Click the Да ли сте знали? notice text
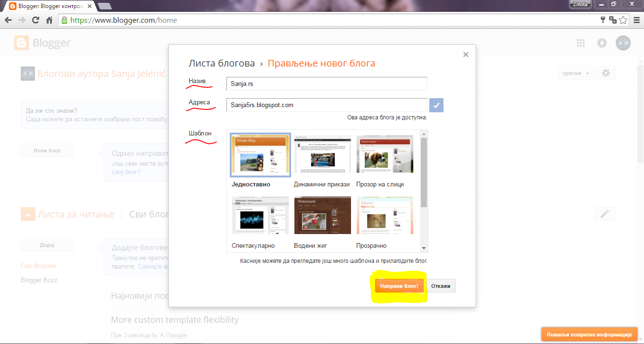 (x=52, y=111)
